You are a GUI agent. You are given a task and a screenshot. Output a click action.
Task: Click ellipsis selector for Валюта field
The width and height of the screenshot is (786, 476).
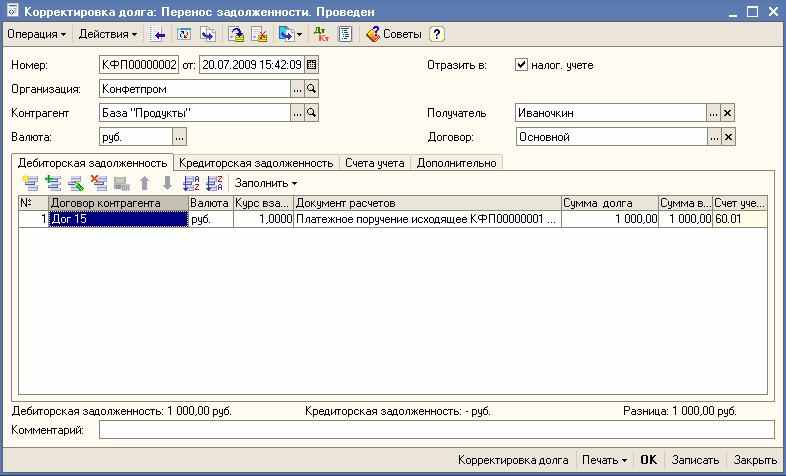click(x=179, y=137)
